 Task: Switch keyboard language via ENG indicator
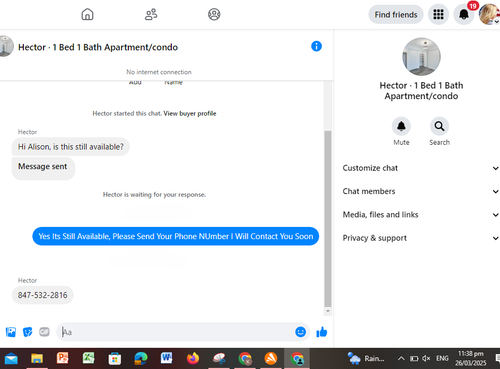[442, 358]
